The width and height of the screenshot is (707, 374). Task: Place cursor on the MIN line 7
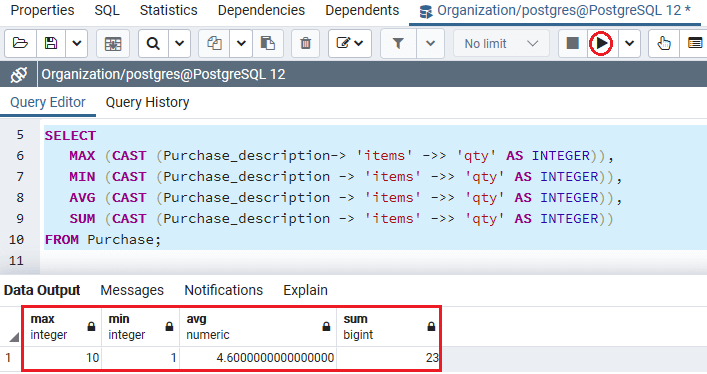346,176
